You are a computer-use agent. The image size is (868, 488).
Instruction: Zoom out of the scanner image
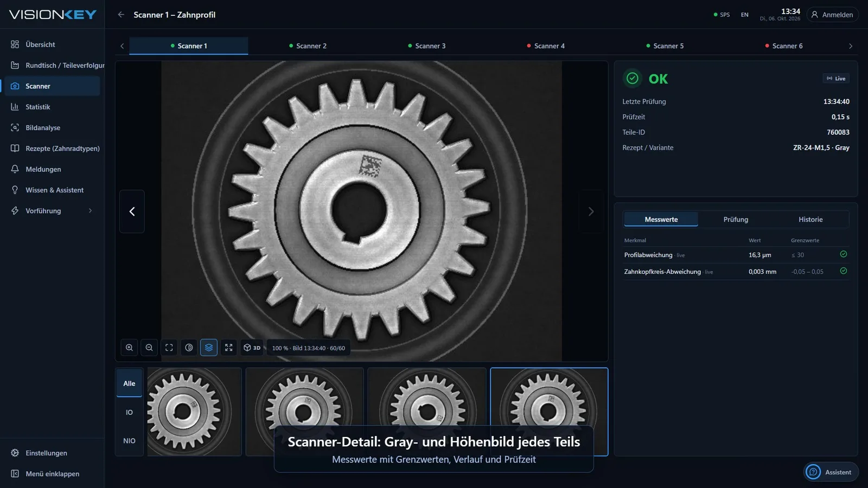pos(149,348)
